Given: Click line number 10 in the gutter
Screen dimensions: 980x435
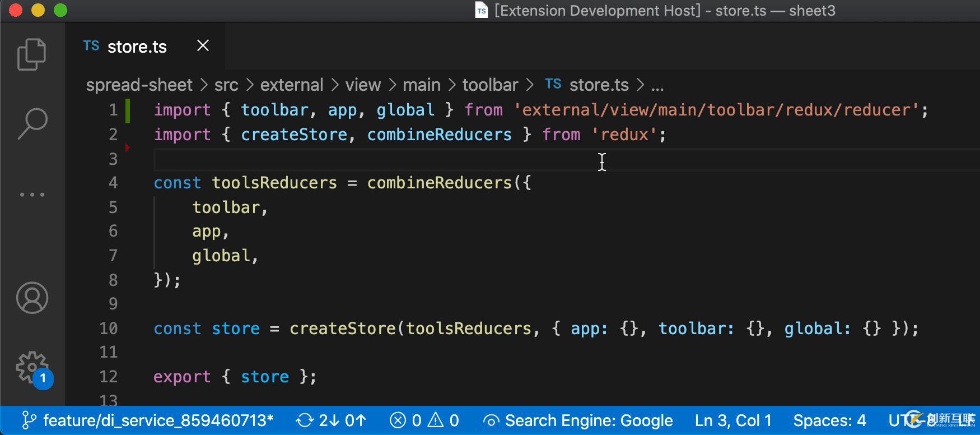Looking at the screenshot, I should click(109, 328).
